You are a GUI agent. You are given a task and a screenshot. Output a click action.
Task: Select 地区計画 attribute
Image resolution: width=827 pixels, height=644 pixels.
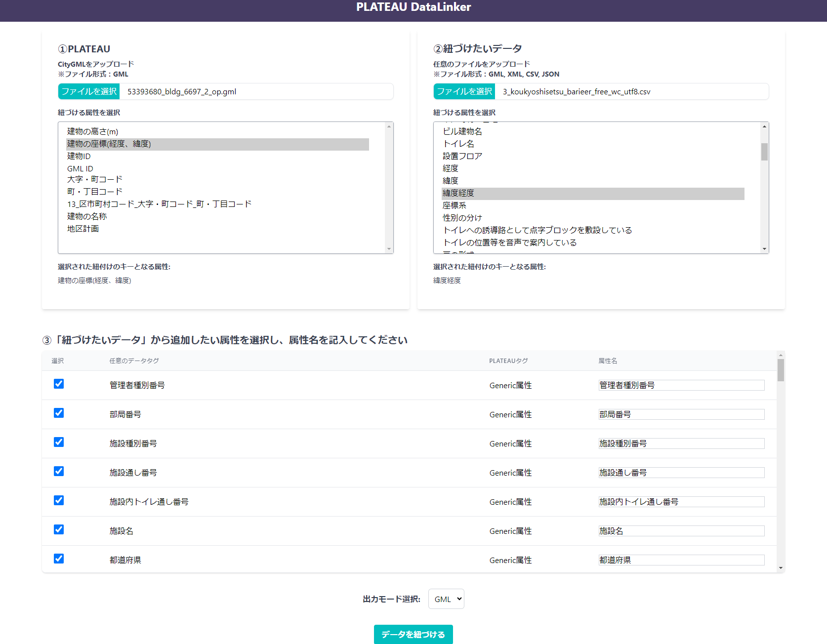click(x=217, y=229)
